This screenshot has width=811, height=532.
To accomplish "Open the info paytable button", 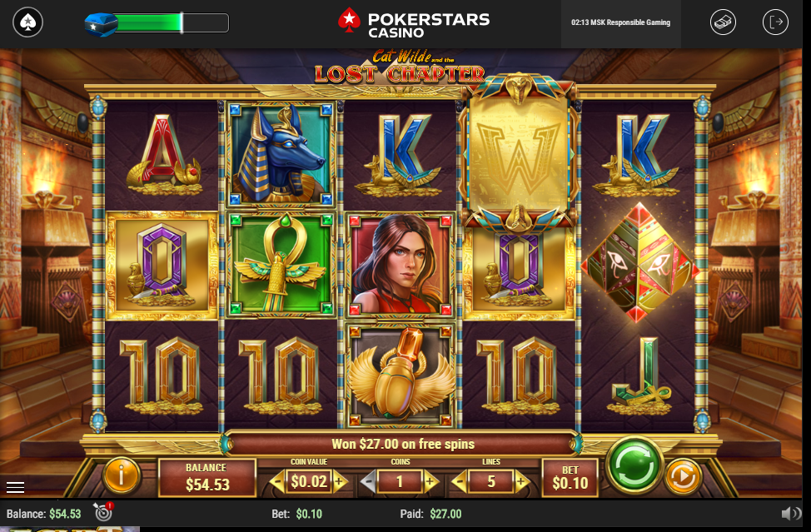I will (x=122, y=475).
